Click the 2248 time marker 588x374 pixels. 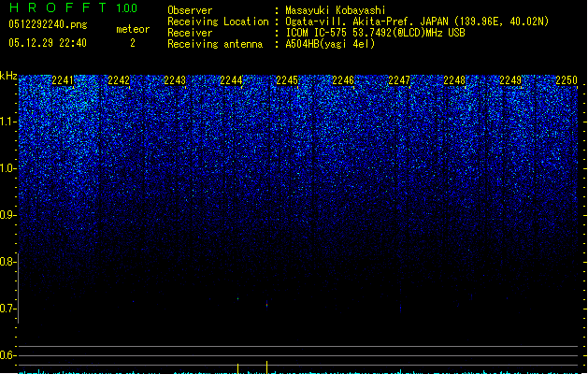(x=454, y=80)
